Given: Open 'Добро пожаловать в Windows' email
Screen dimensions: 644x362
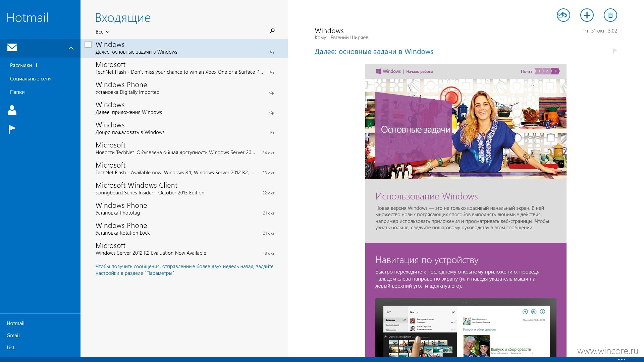Looking at the screenshot, I should tap(184, 128).
